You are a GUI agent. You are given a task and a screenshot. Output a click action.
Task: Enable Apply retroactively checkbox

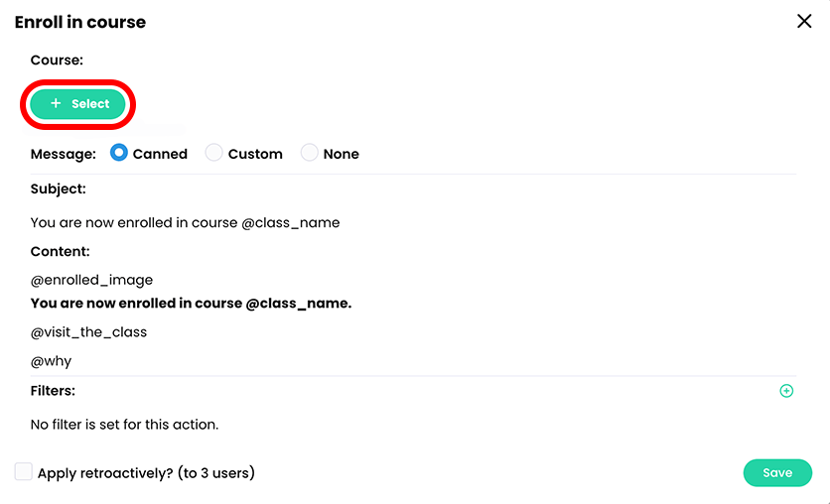click(x=23, y=472)
